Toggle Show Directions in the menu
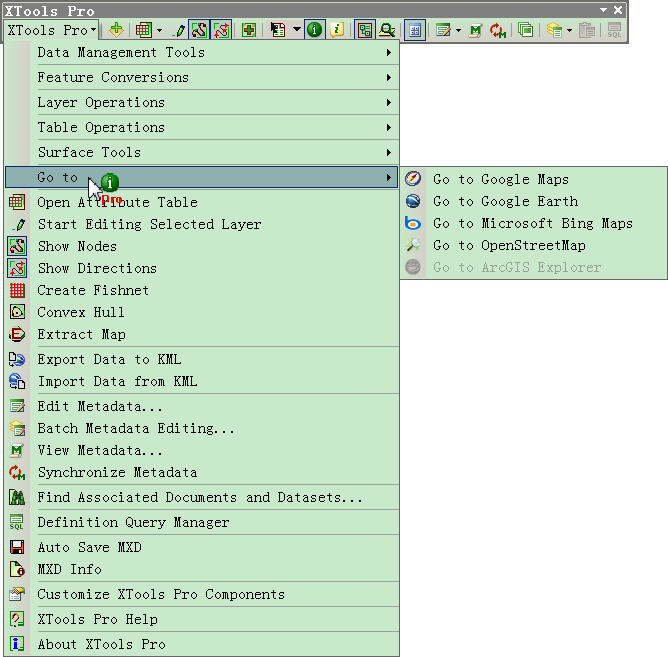 pyautogui.click(x=202, y=268)
